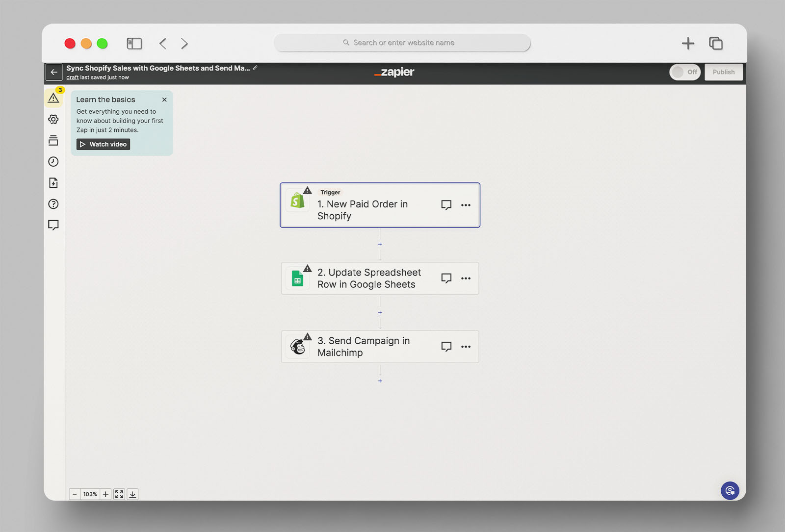Click the Google Sheets icon in step 2

tap(297, 279)
